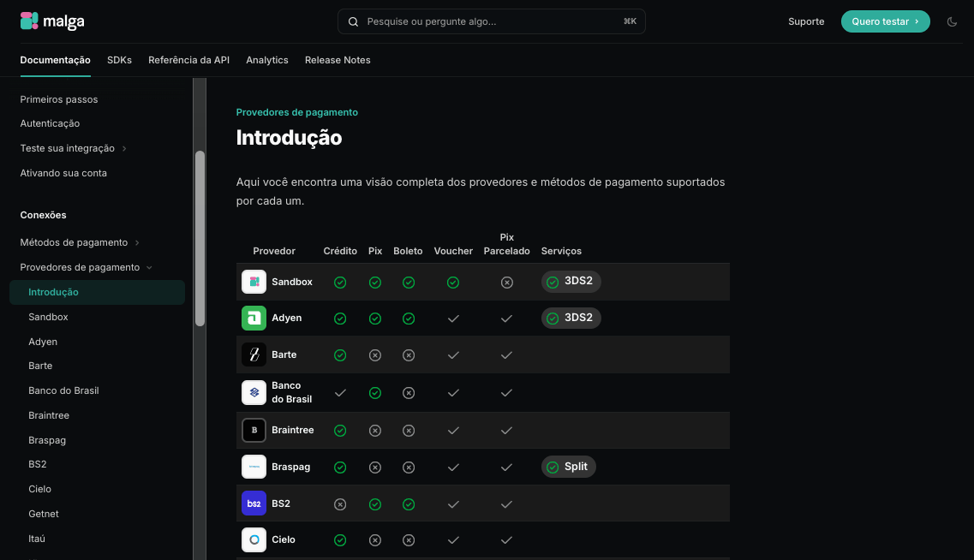
Task: Open the Suporte link
Action: (x=806, y=21)
